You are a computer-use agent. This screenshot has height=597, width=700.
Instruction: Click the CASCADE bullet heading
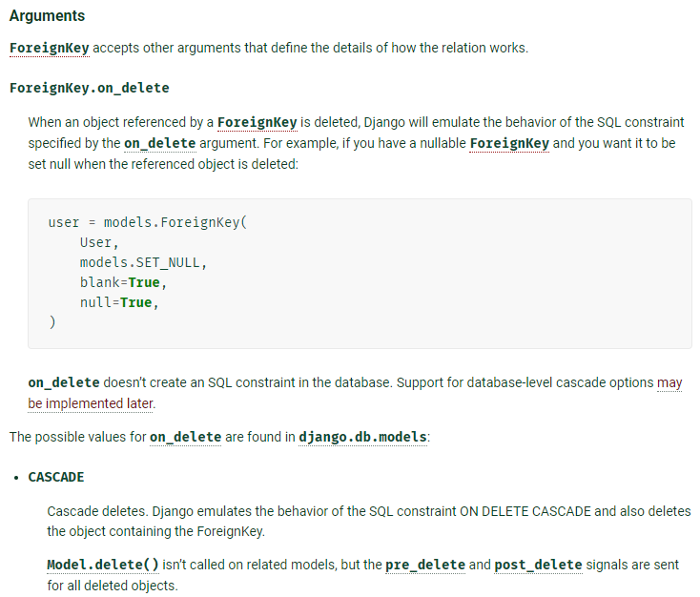click(56, 477)
